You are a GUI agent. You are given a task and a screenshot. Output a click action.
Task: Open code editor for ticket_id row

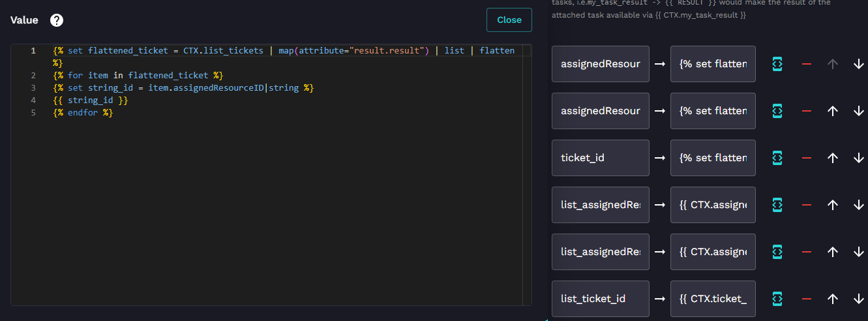(777, 158)
